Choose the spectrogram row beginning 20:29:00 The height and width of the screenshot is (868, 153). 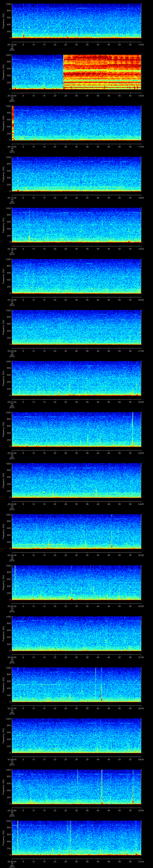pyautogui.click(x=77, y=787)
